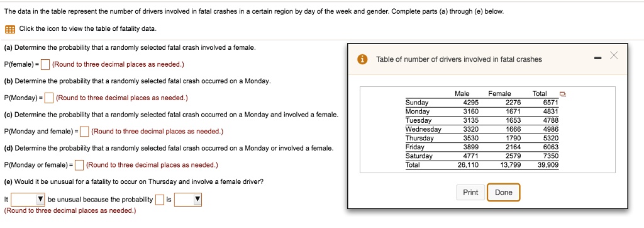Screen dimensions: 644x228
Task: Click the Saturday total value 7350
Action: (550, 156)
